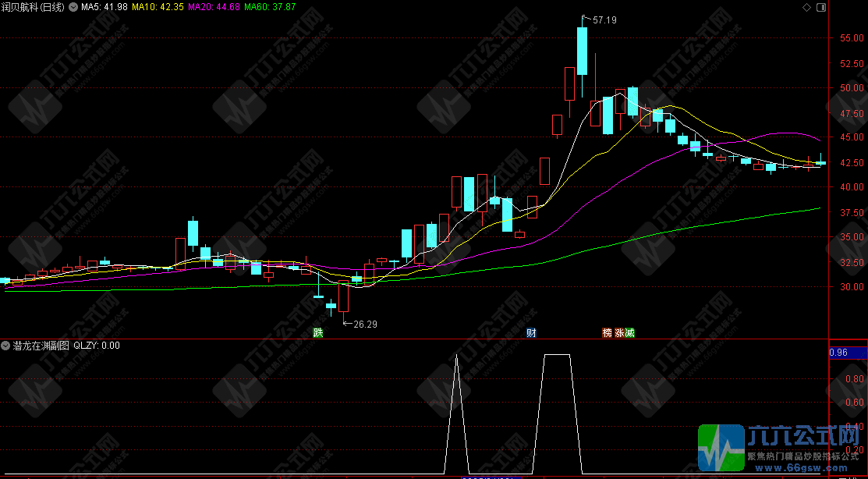
Task: Click the 57.19 high price label
Action: 604,20
